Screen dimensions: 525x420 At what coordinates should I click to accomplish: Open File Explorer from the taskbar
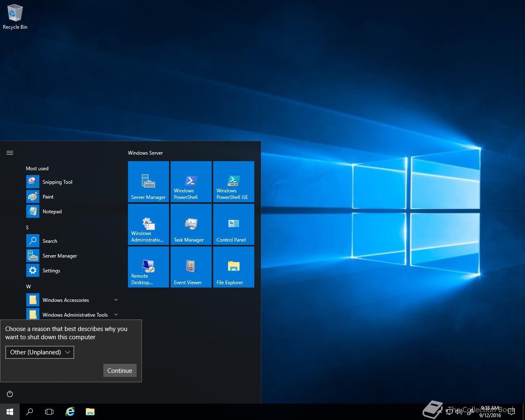90,412
